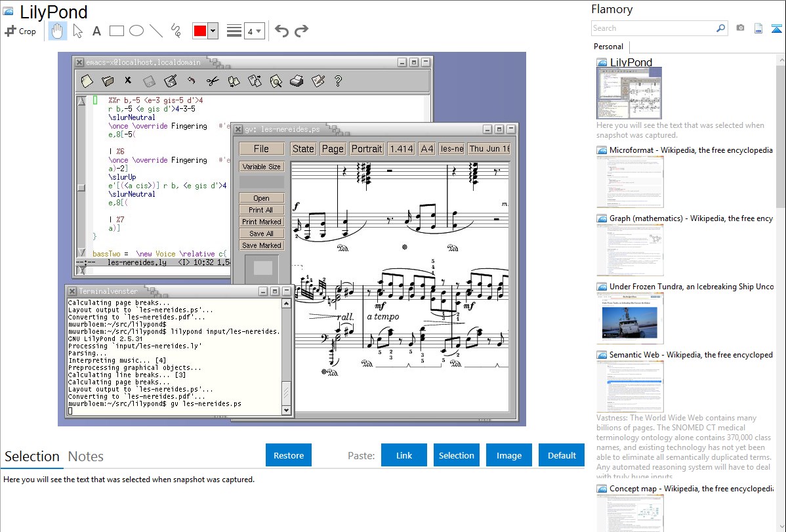The width and height of the screenshot is (786, 532).
Task: Open the color picker dropdown arrow
Action: tap(213, 31)
